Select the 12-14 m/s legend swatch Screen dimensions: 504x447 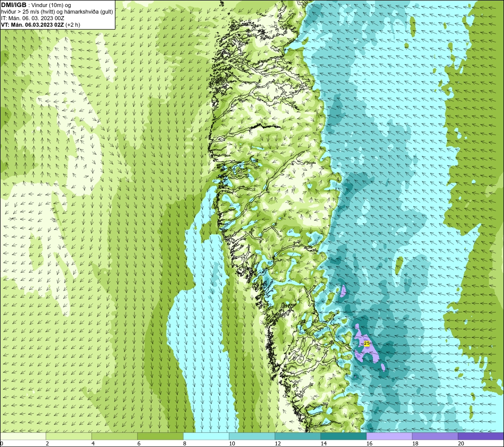click(x=298, y=436)
